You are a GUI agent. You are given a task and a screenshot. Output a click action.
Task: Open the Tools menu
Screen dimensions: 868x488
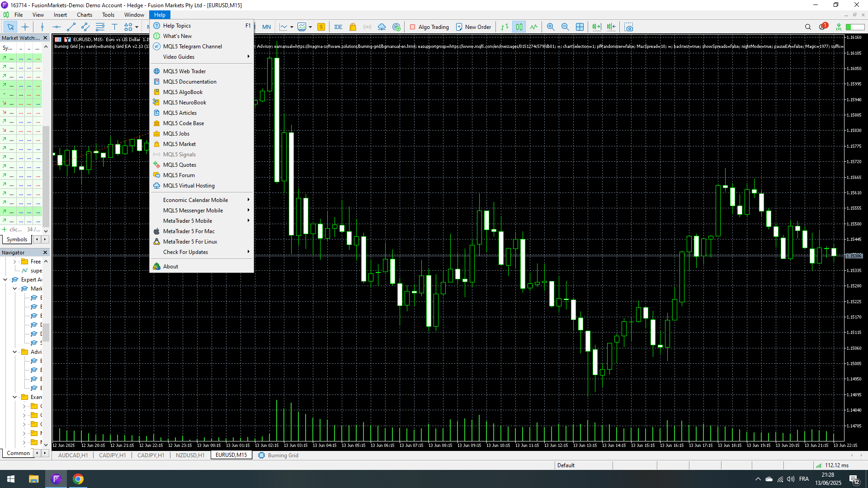[x=108, y=15]
